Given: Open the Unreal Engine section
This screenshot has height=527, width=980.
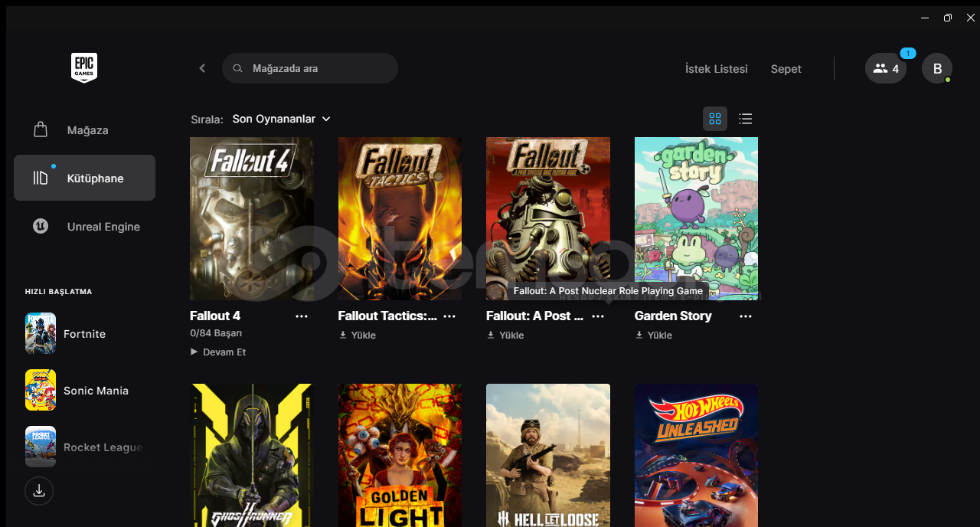Looking at the screenshot, I should 84,227.
